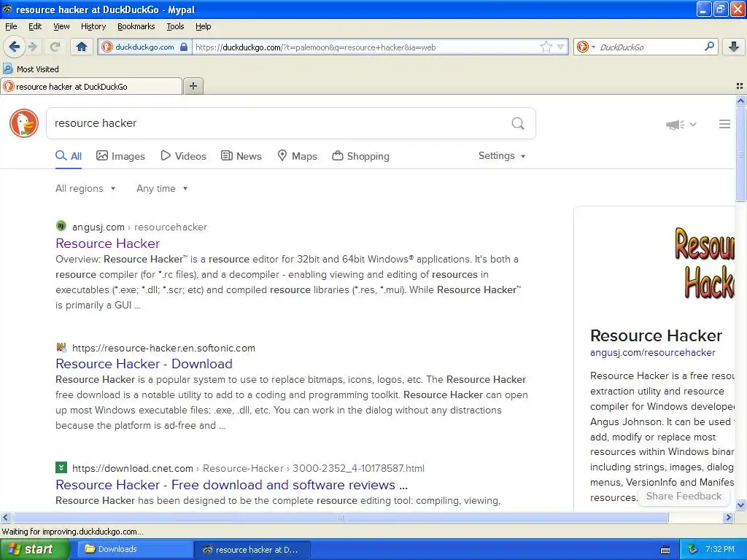Expand the Any time filter
The height and width of the screenshot is (560, 747).
[x=162, y=189]
